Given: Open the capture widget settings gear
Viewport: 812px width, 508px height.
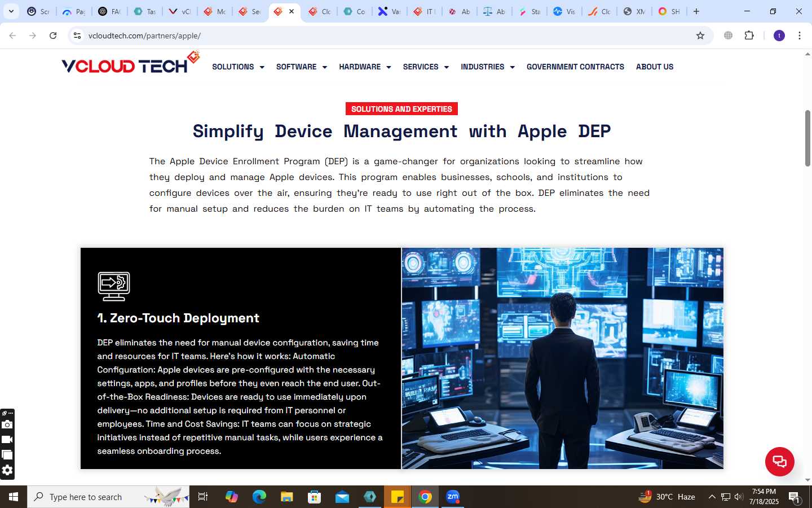Looking at the screenshot, I should point(7,470).
